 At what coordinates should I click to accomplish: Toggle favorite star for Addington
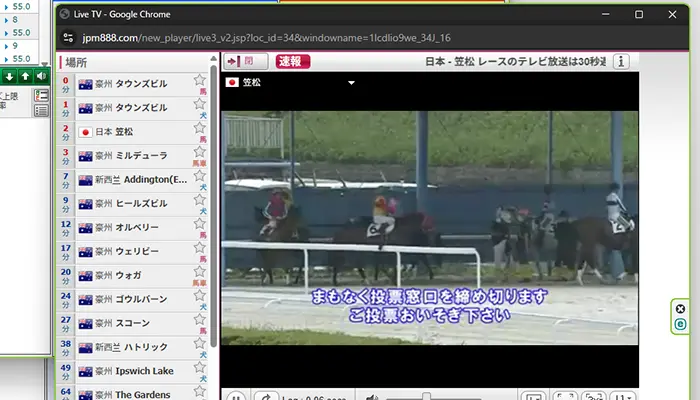pos(200,176)
